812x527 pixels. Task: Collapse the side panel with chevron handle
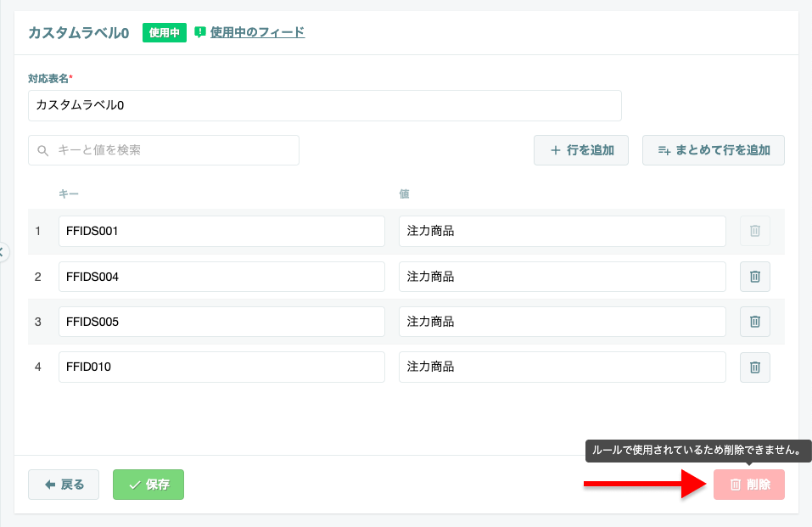[3, 252]
